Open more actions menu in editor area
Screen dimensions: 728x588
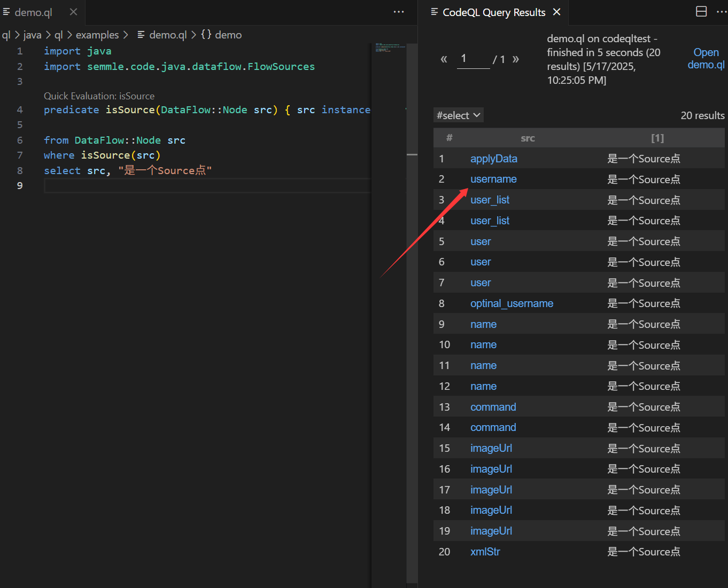point(398,11)
